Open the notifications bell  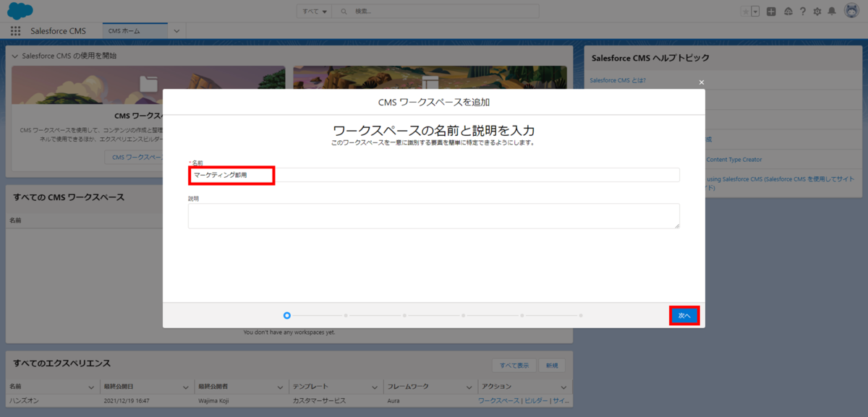pyautogui.click(x=832, y=12)
